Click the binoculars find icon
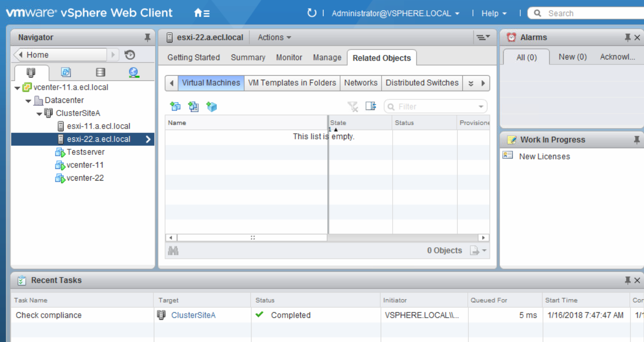The image size is (644, 342). coord(173,250)
